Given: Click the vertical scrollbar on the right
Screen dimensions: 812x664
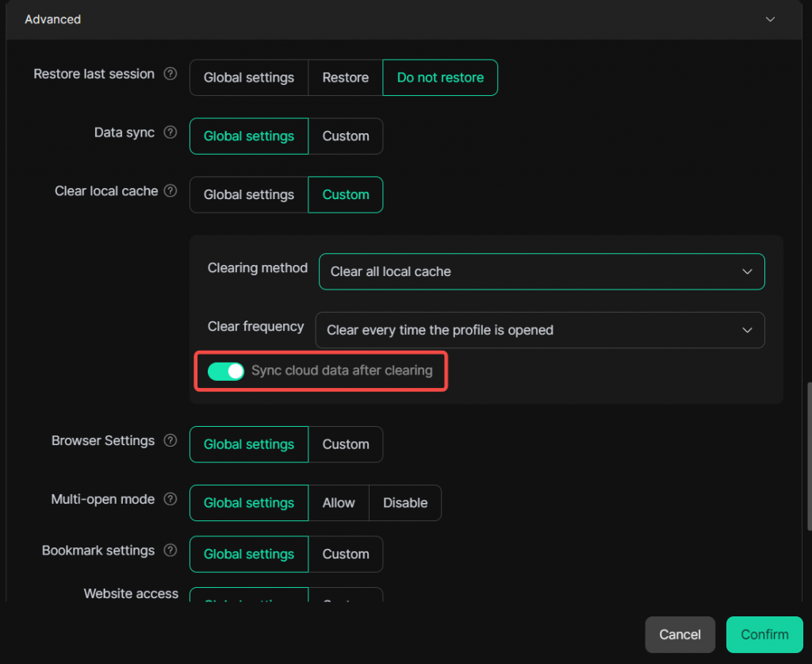Looking at the screenshot, I should pos(808,456).
